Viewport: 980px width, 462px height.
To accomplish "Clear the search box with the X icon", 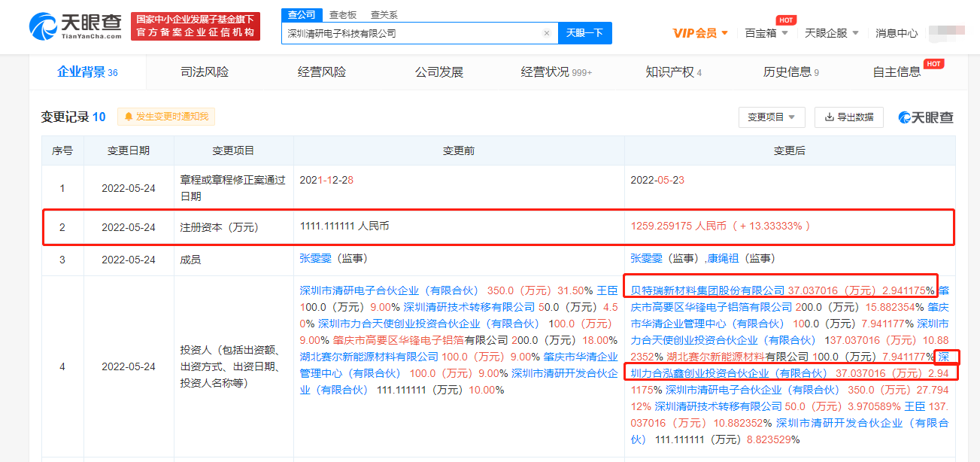I will 547,33.
